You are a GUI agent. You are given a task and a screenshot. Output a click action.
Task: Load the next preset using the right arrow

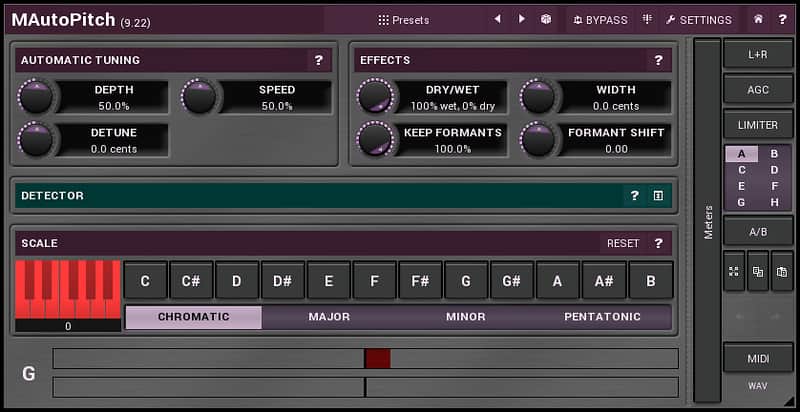point(521,19)
